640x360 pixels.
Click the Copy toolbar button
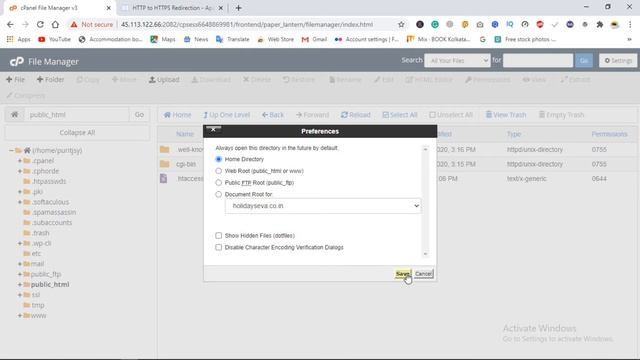click(x=88, y=80)
